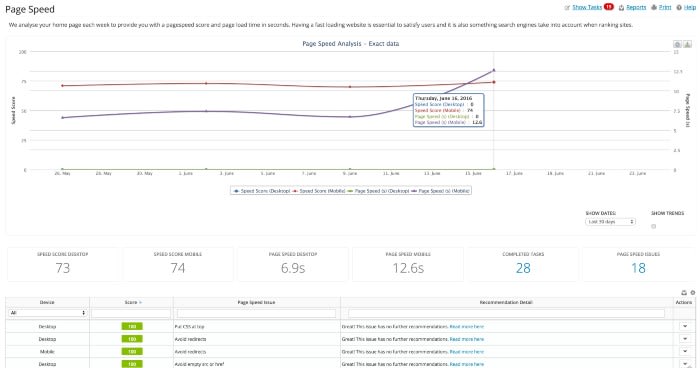Click the Speed Score Desktop 73 card
700x368 pixels.
(x=63, y=264)
